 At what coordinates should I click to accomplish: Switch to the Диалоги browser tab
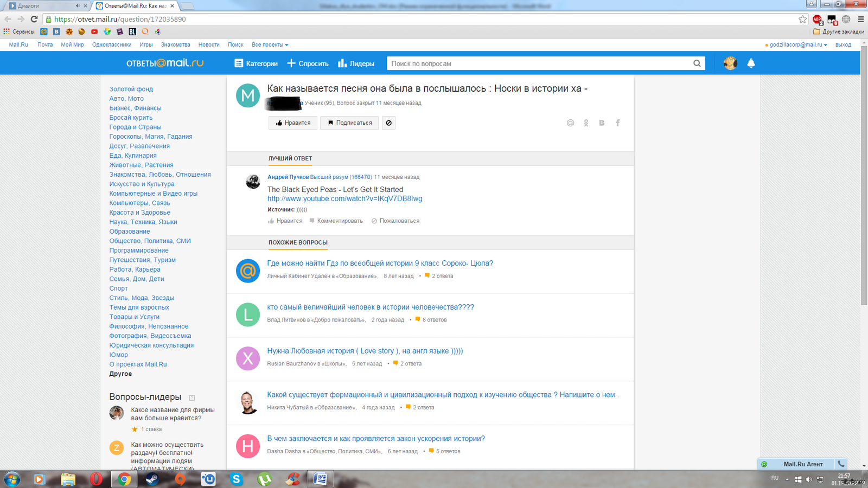[x=46, y=6]
